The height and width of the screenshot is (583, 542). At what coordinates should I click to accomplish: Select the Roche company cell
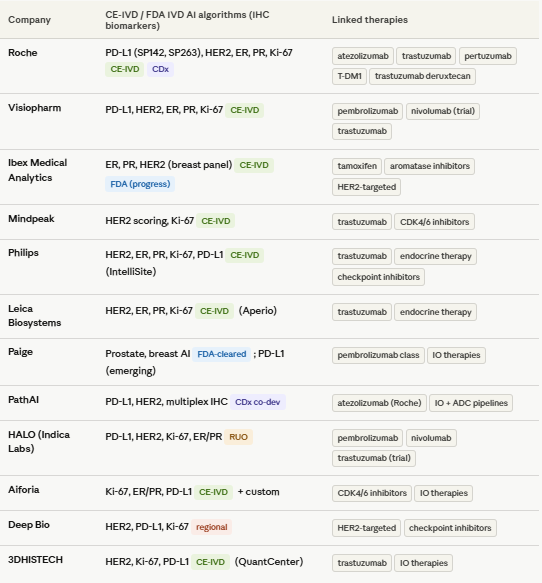[23, 53]
